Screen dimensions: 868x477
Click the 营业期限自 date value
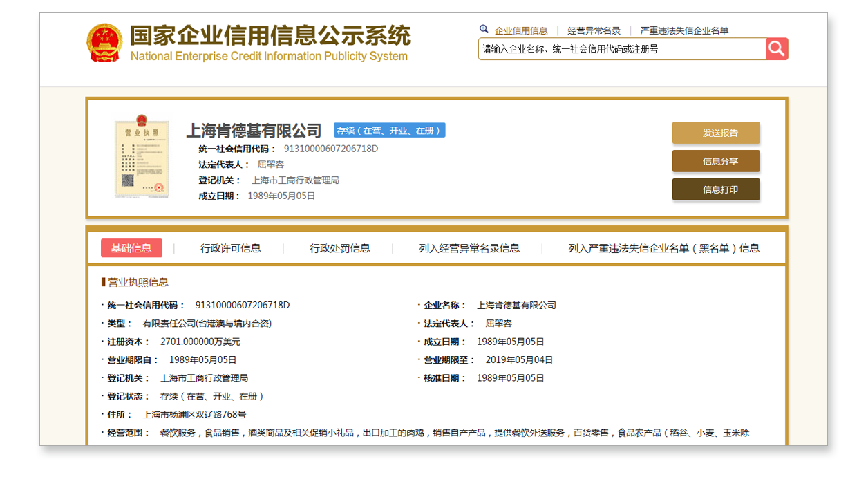203,359
